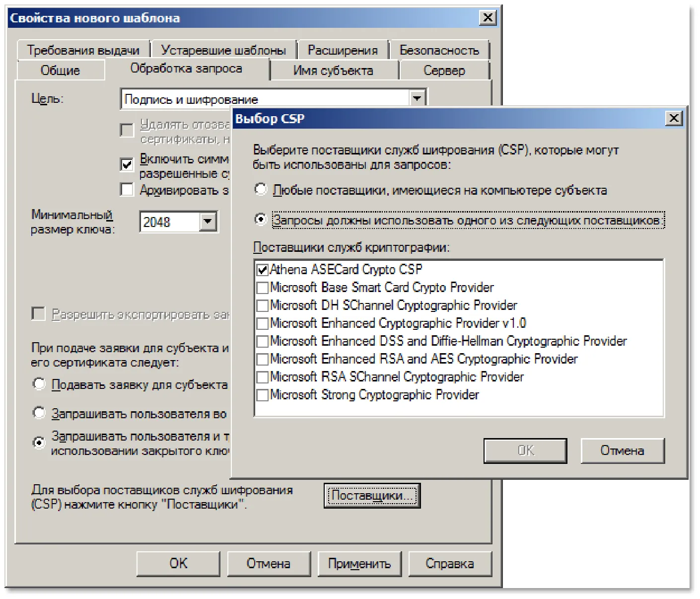Check Microsoft Strong Cryptographic Provider
The height and width of the screenshot is (599, 700).
tap(262, 395)
